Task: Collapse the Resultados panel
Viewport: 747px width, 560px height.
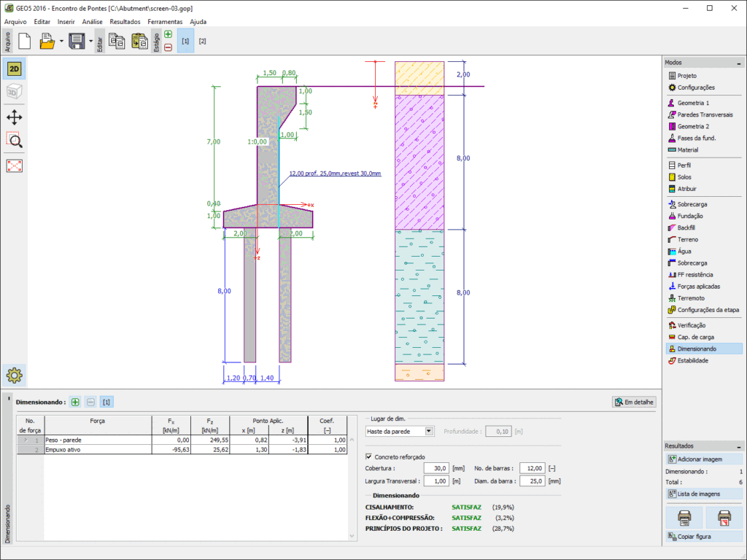Action: [x=739, y=447]
